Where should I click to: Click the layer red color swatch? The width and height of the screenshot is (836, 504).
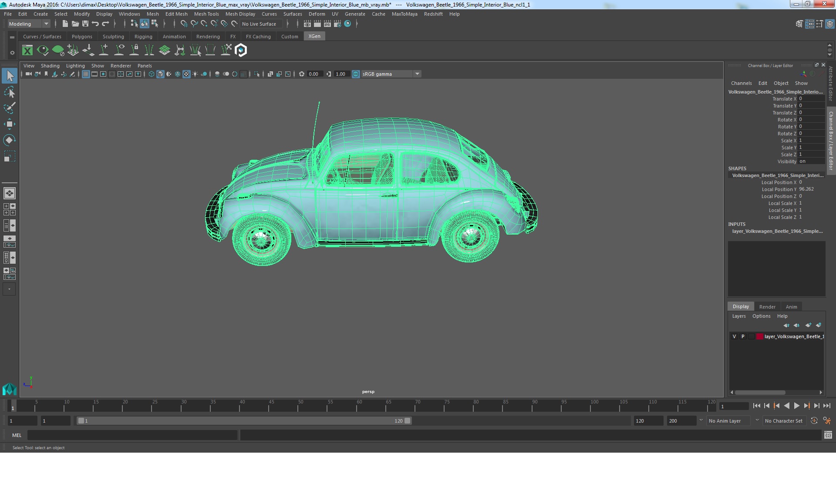pyautogui.click(x=760, y=336)
